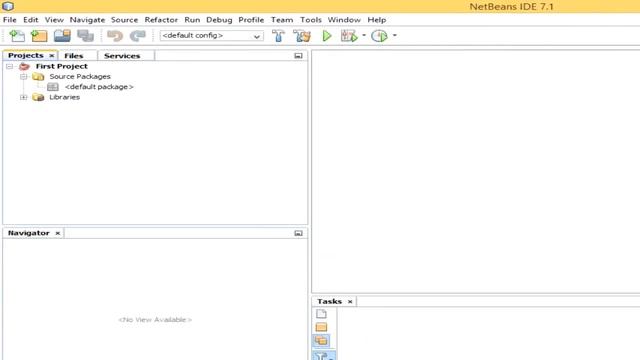640x360 pixels.
Task: Select the Source Packages folder
Action: tap(80, 76)
